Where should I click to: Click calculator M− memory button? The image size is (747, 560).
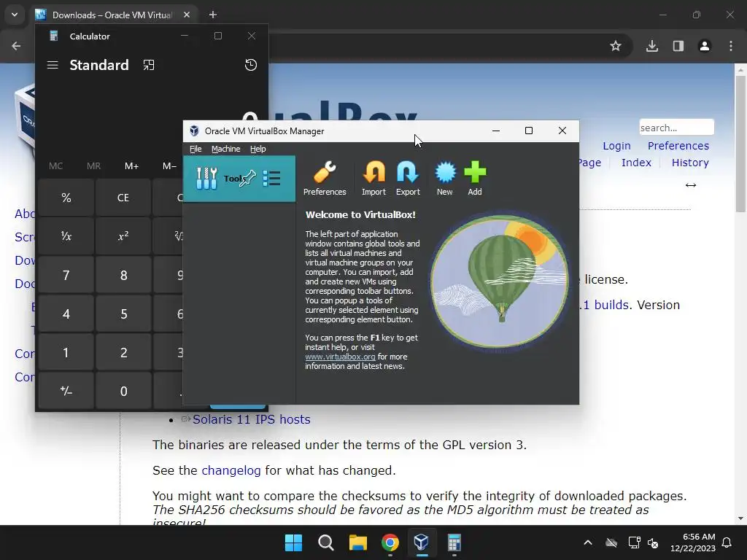tap(169, 166)
